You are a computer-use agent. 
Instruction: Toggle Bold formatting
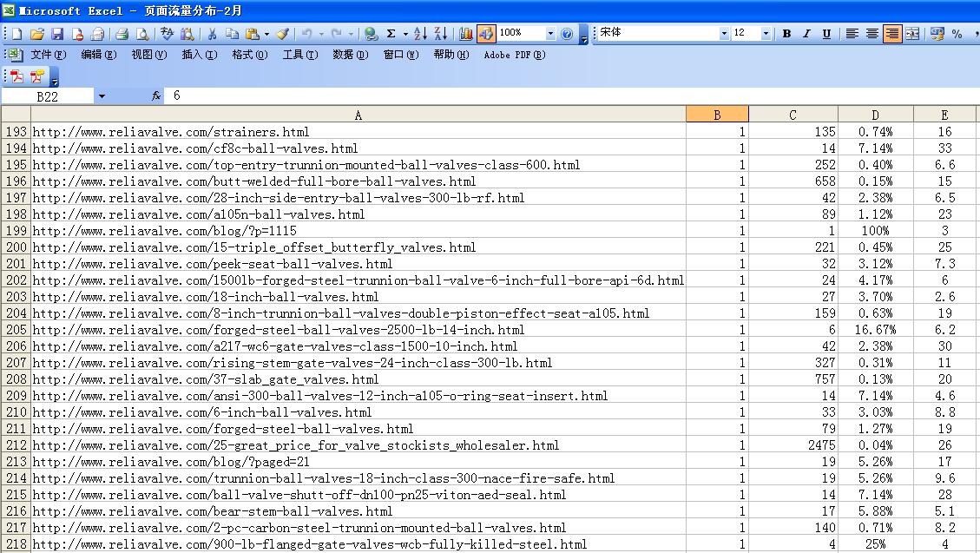(786, 34)
